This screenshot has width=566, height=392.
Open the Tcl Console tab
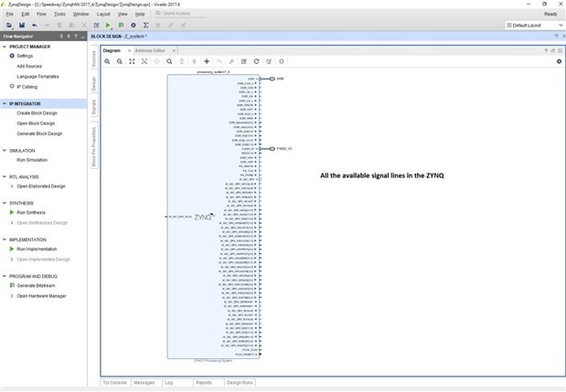click(115, 383)
